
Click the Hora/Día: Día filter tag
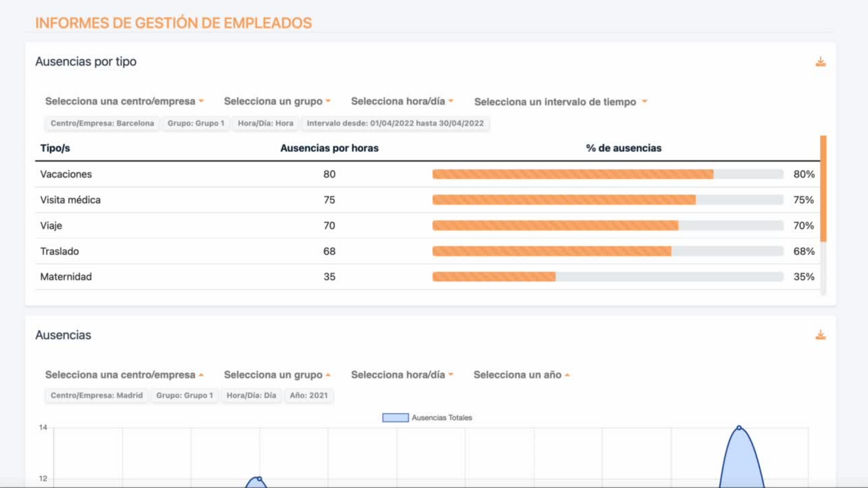(251, 395)
